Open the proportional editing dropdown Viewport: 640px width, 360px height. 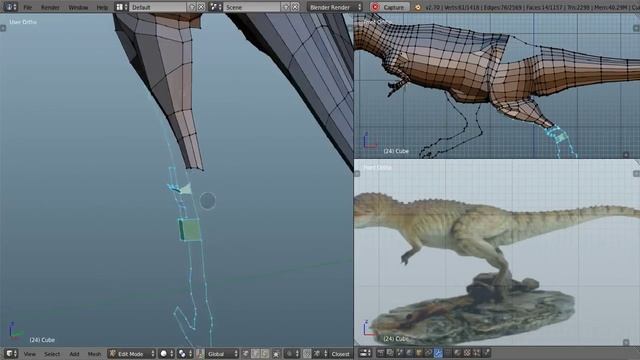coord(292,353)
